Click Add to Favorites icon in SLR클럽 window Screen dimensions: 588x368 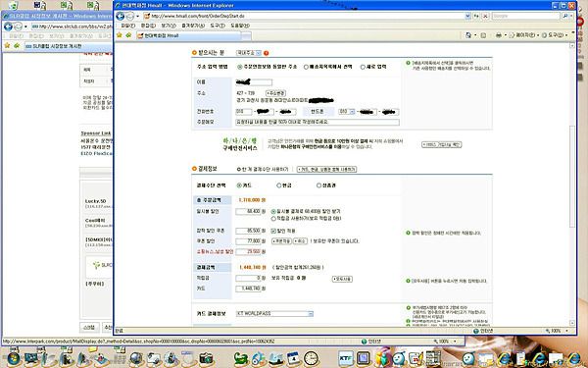[x=16, y=46]
